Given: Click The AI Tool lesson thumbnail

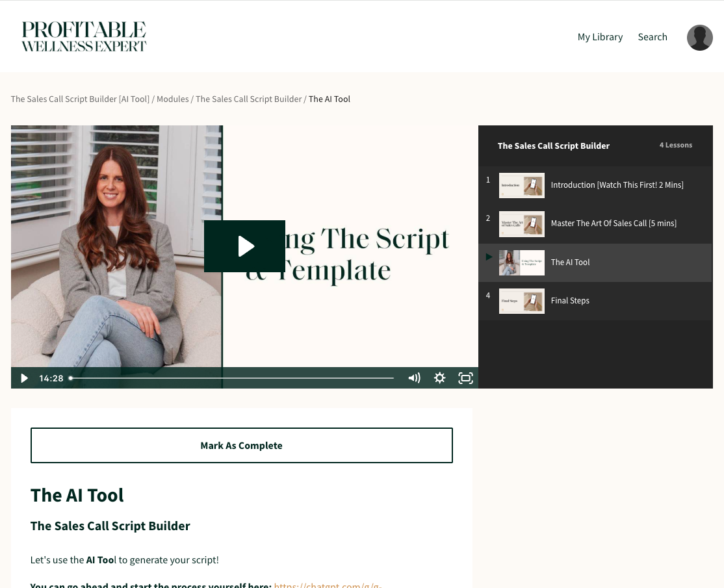Looking at the screenshot, I should click(x=521, y=262).
